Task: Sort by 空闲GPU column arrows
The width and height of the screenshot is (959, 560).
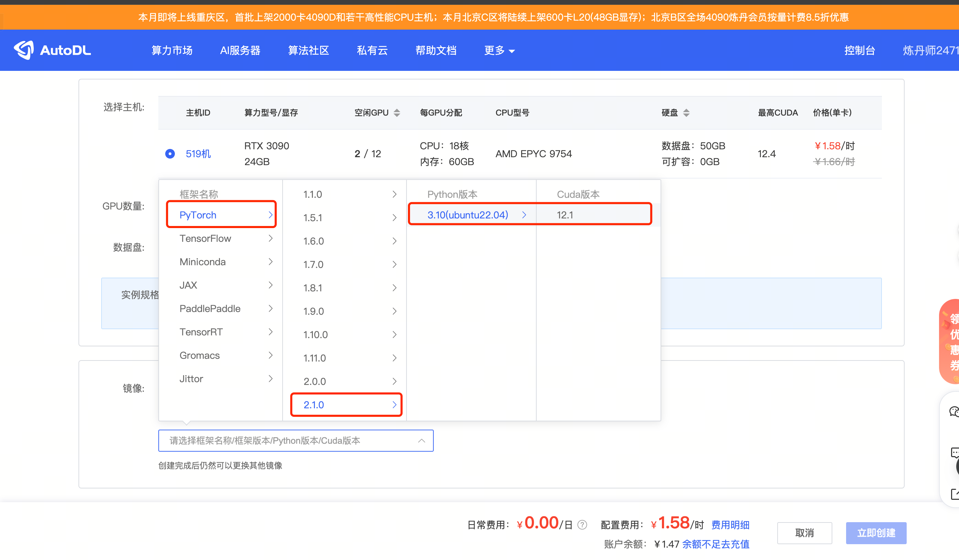Action: coord(397,113)
